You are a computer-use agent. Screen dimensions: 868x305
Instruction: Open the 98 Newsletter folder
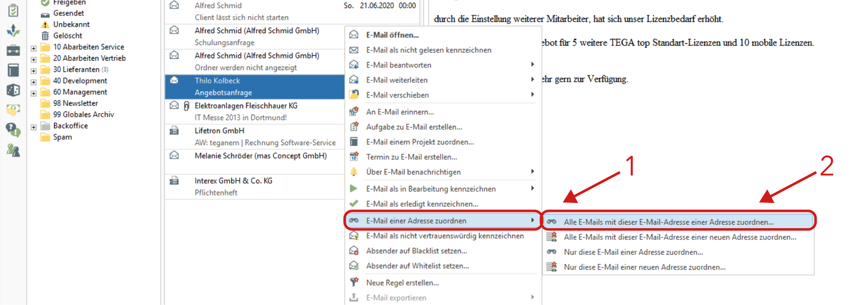click(75, 103)
